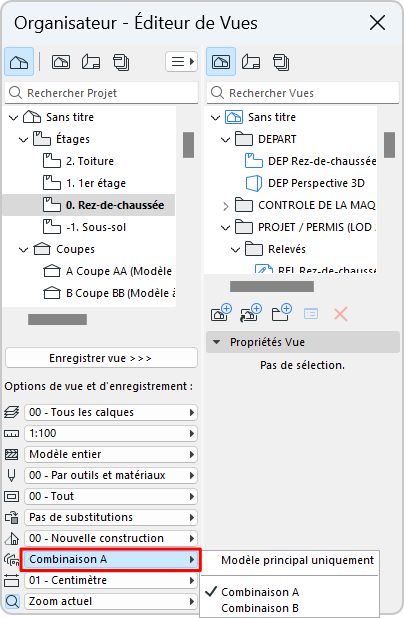Click the graphic override icon

[x=12, y=517]
